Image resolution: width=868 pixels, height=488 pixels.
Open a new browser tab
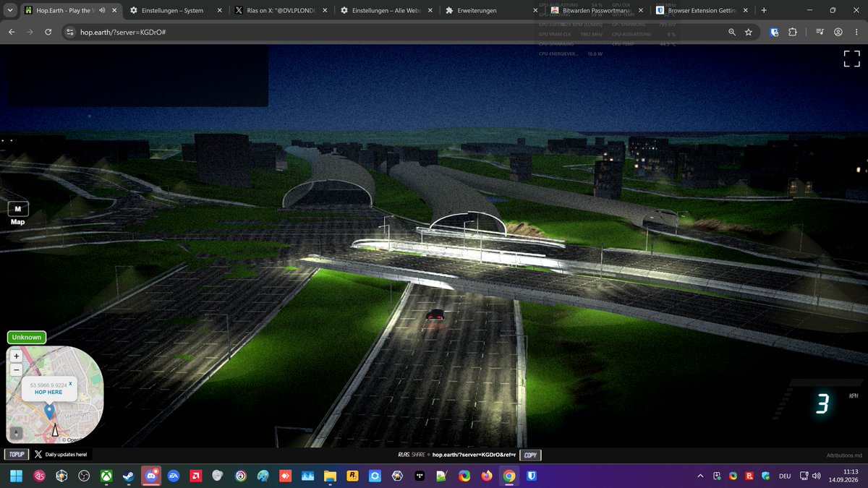pos(764,11)
